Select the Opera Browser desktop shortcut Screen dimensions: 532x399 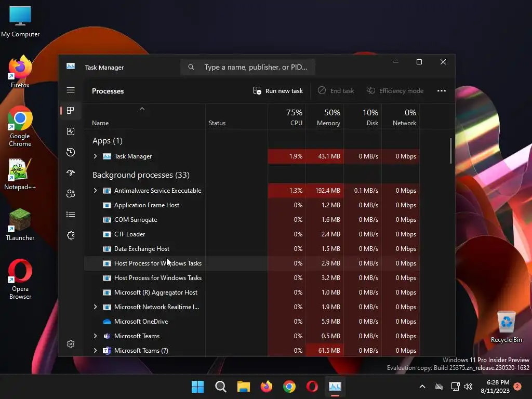point(20,279)
